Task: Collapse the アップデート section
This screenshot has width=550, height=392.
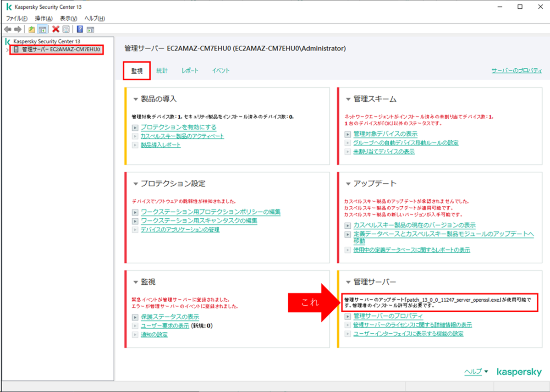Action: click(348, 184)
